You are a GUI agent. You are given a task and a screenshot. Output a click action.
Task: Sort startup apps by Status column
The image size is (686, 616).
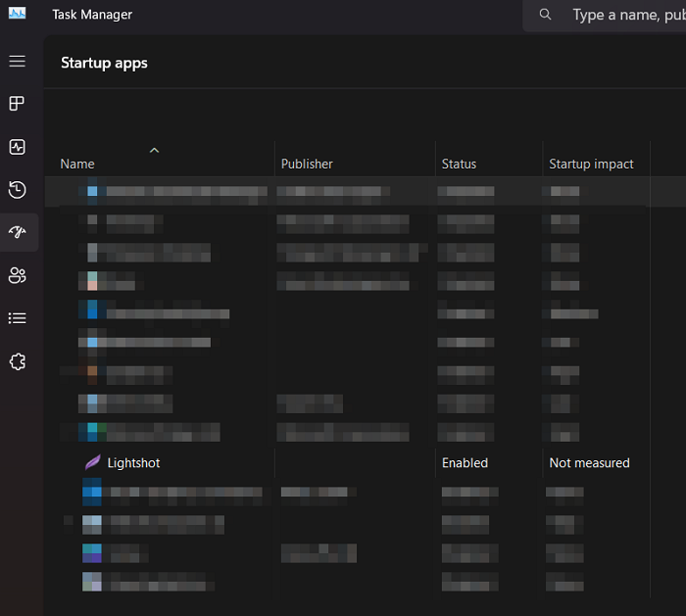[459, 164]
